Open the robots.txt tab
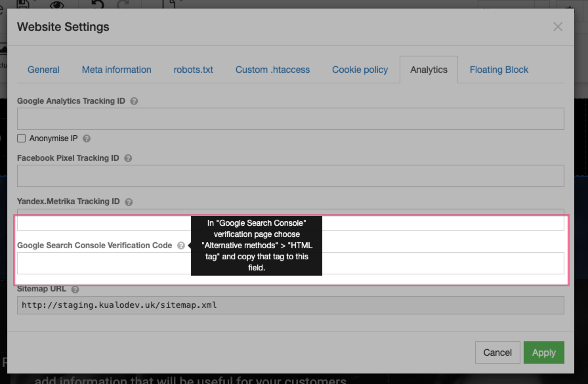The height and width of the screenshot is (384, 588). pos(193,70)
